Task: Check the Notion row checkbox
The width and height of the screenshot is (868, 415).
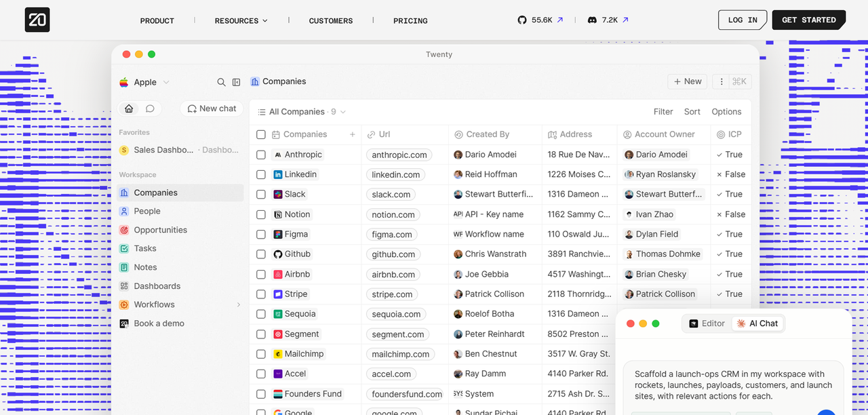Action: (x=261, y=214)
